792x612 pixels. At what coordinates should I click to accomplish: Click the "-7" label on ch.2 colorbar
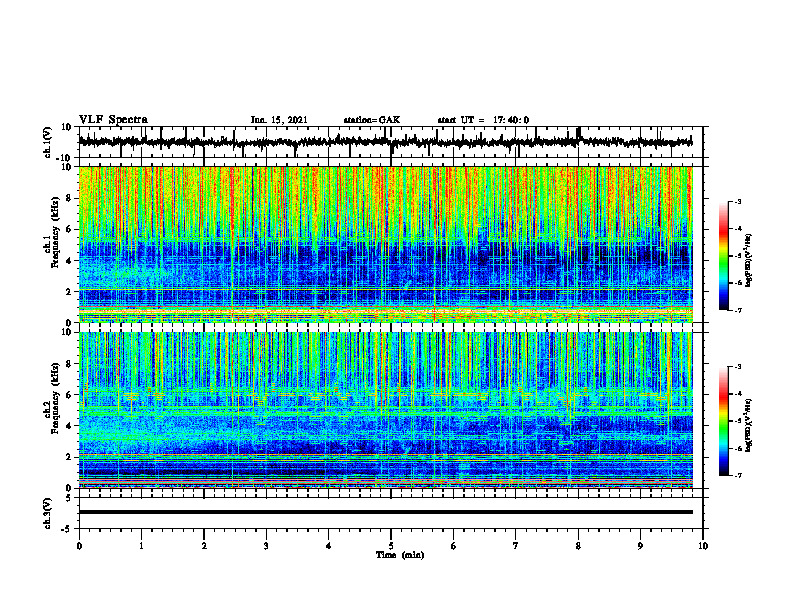pos(737,475)
